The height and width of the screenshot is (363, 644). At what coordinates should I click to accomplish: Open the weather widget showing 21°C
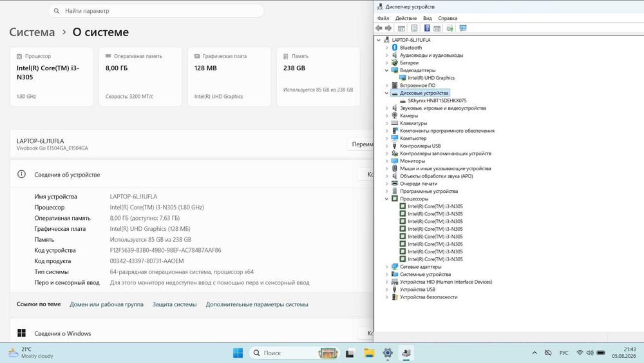click(31, 353)
